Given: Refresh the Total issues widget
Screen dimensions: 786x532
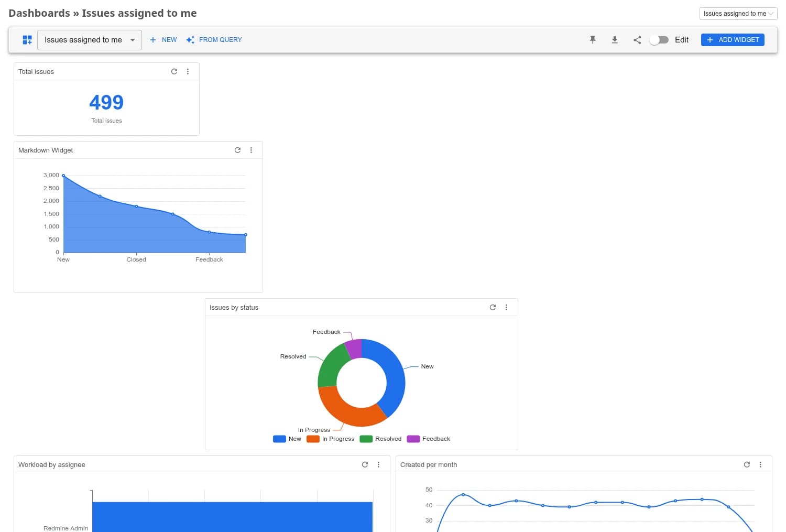Looking at the screenshot, I should tap(174, 71).
